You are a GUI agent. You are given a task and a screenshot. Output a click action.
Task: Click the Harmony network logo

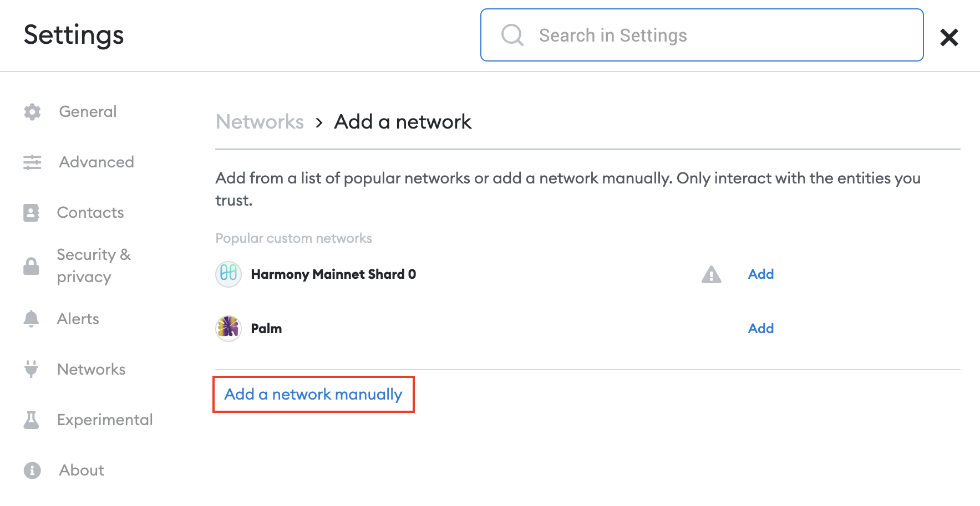tap(229, 274)
